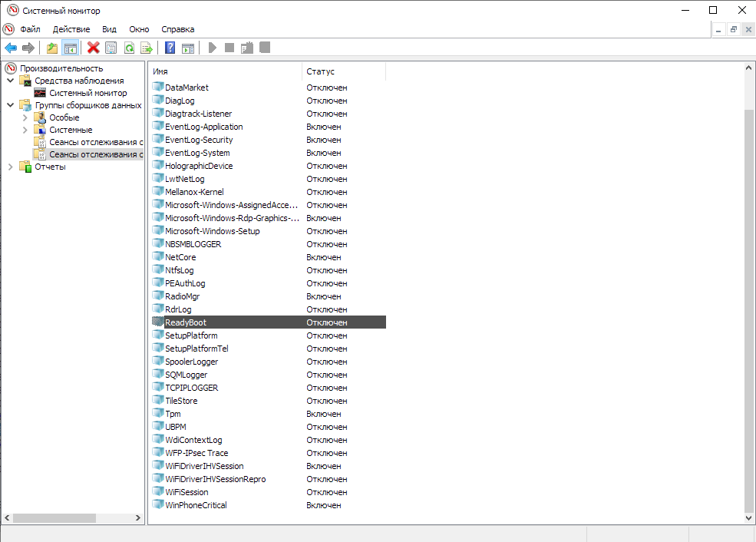The height and width of the screenshot is (542, 756).
Task: Sort list by Статус column header
Action: point(345,71)
